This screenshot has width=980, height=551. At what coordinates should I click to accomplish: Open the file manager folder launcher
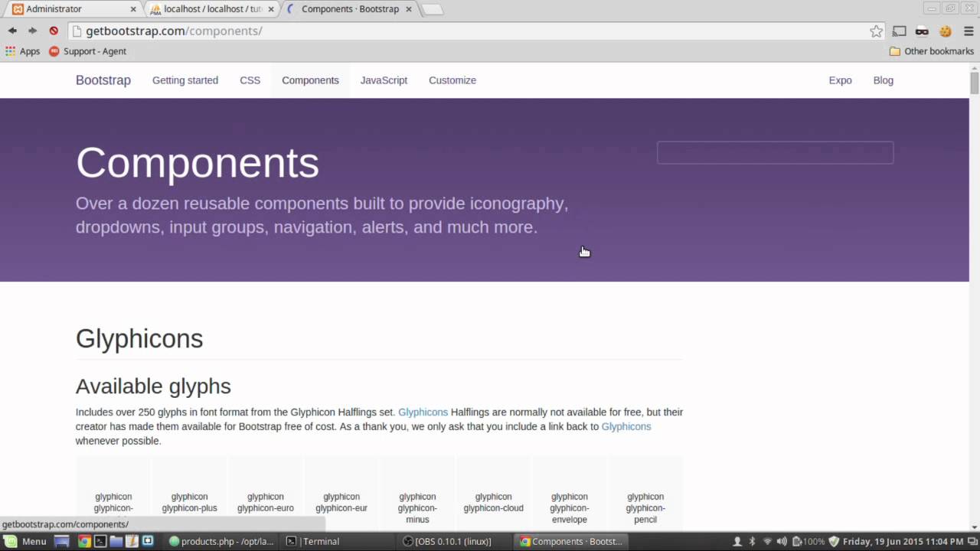[x=116, y=541]
